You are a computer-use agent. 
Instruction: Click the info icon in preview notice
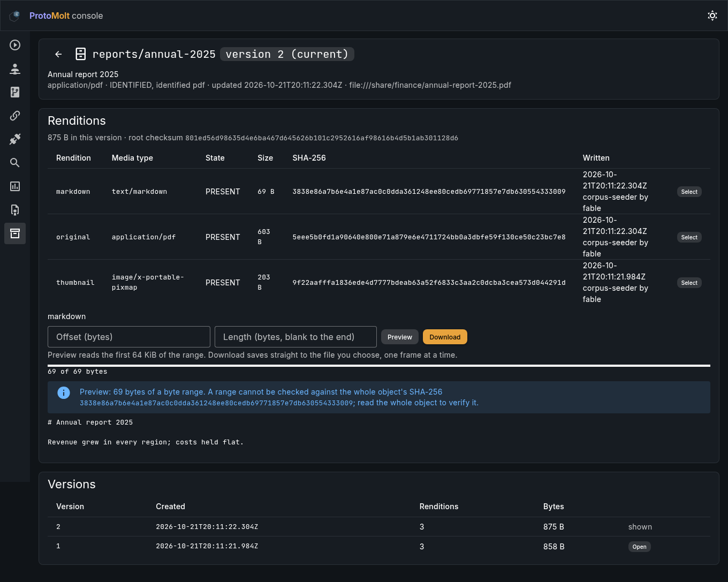(64, 393)
